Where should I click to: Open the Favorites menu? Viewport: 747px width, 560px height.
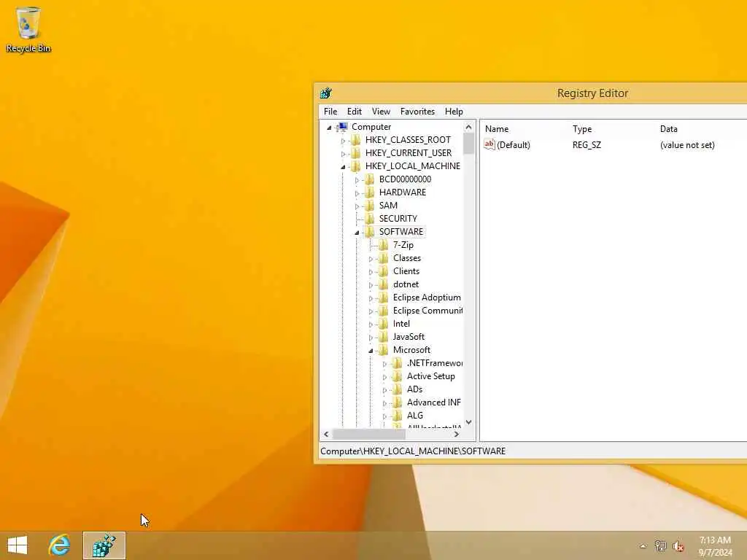pos(417,112)
